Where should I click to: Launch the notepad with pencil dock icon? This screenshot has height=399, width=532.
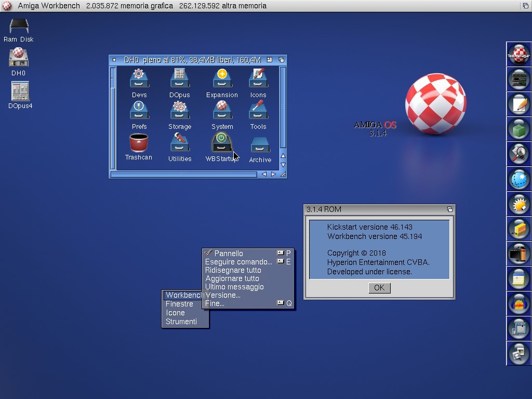tap(519, 104)
